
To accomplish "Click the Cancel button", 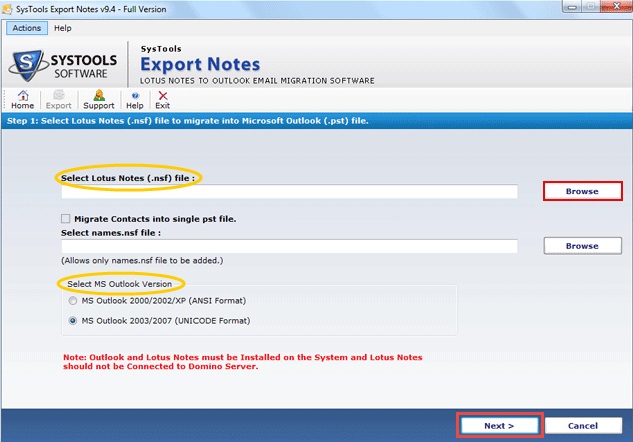I will 583,425.
